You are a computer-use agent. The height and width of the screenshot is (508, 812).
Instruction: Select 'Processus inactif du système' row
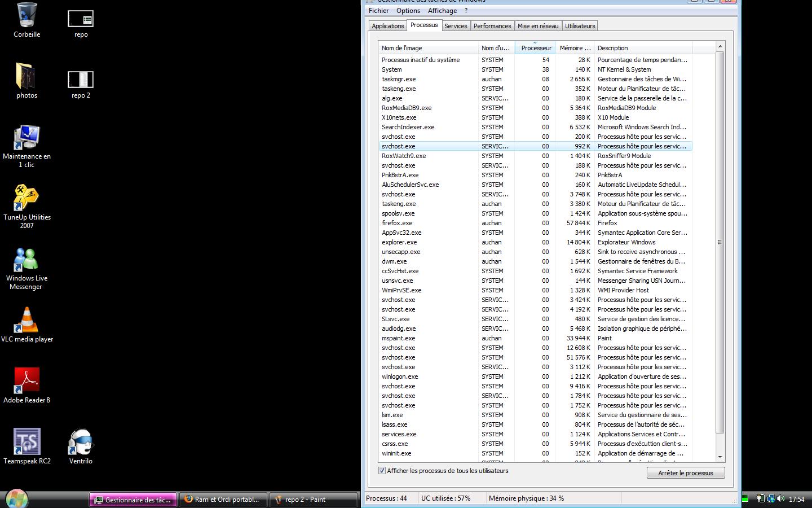[x=535, y=60]
